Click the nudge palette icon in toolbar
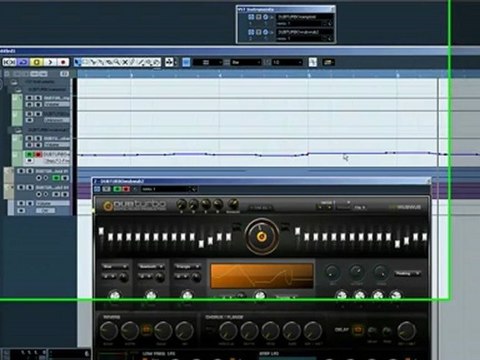 [169, 62]
